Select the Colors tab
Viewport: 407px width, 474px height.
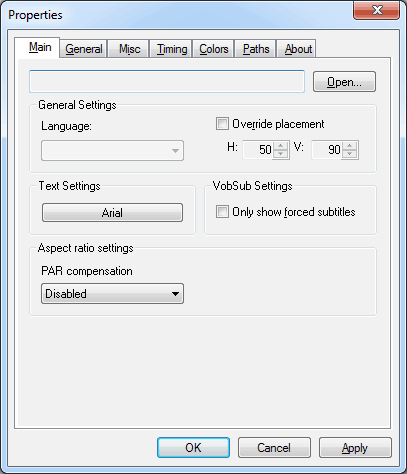click(214, 49)
